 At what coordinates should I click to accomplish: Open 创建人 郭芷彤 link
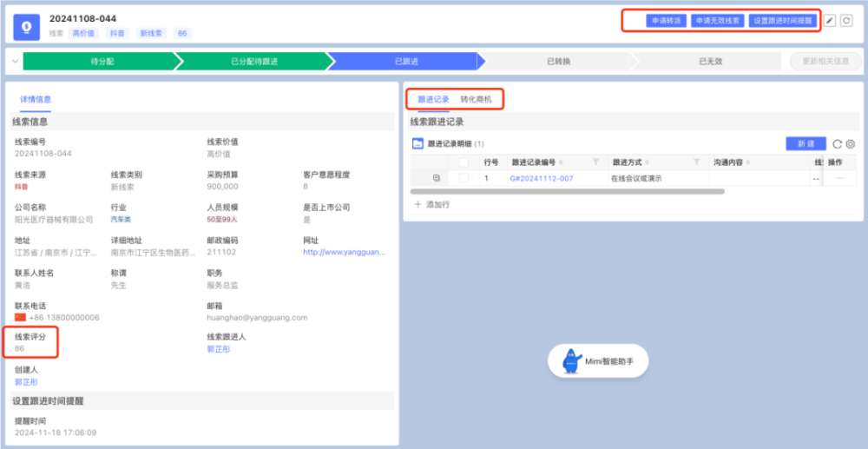pos(26,382)
